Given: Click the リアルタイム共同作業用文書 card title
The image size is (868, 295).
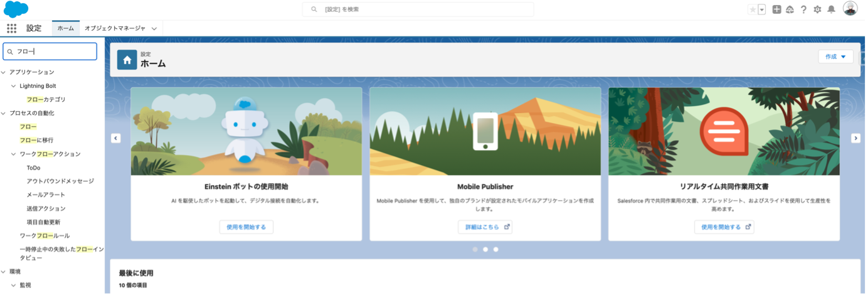Looking at the screenshot, I should coord(724,186).
